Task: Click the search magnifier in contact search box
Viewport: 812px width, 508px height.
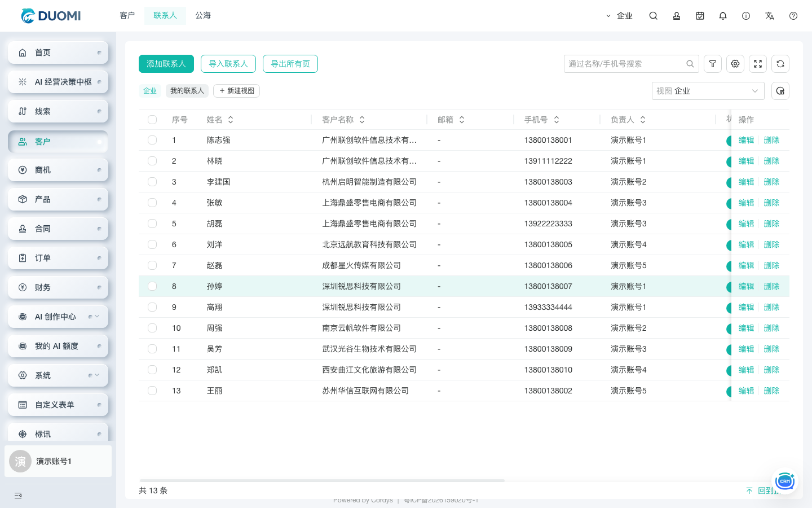Action: (x=690, y=64)
